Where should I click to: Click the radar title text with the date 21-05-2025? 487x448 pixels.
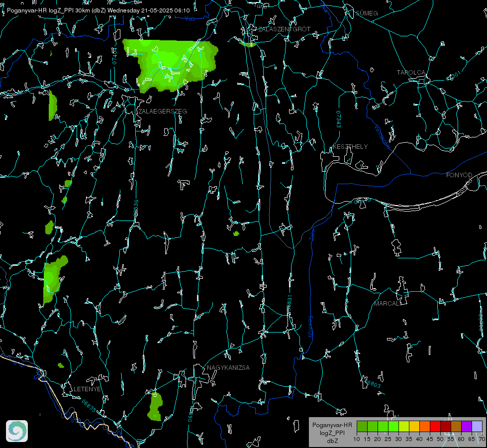click(x=98, y=10)
